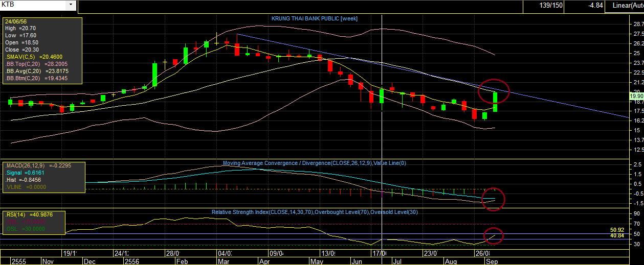Click the 90 RSI axis label
This screenshot has height=265, width=644.
(x=637, y=214)
